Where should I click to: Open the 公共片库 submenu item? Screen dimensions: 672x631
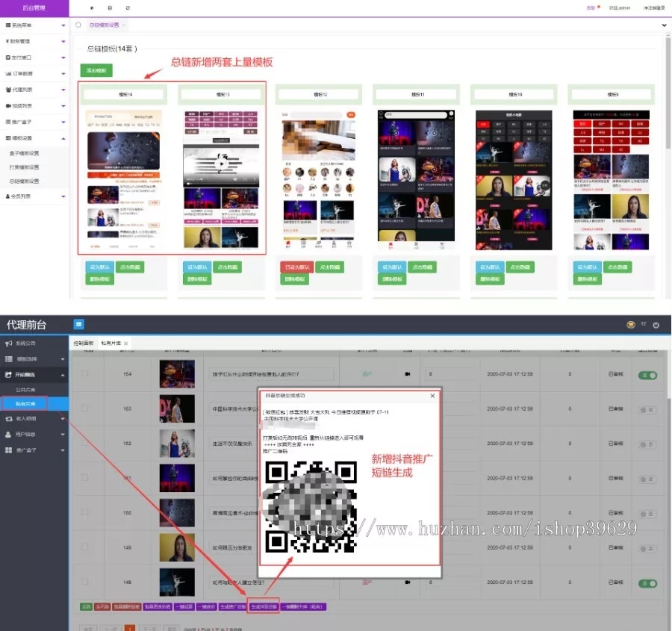[x=25, y=389]
